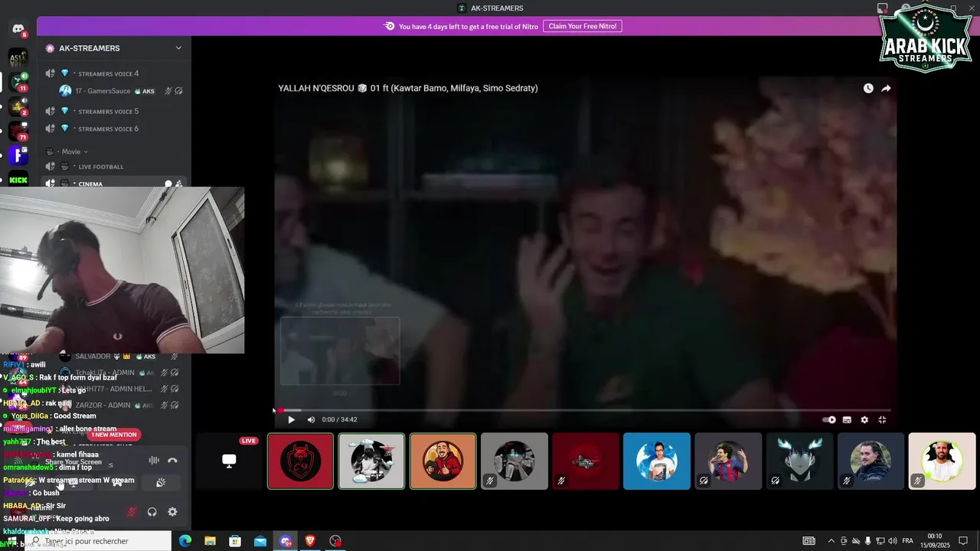Open Microsoft Edge from taskbar

(185, 541)
